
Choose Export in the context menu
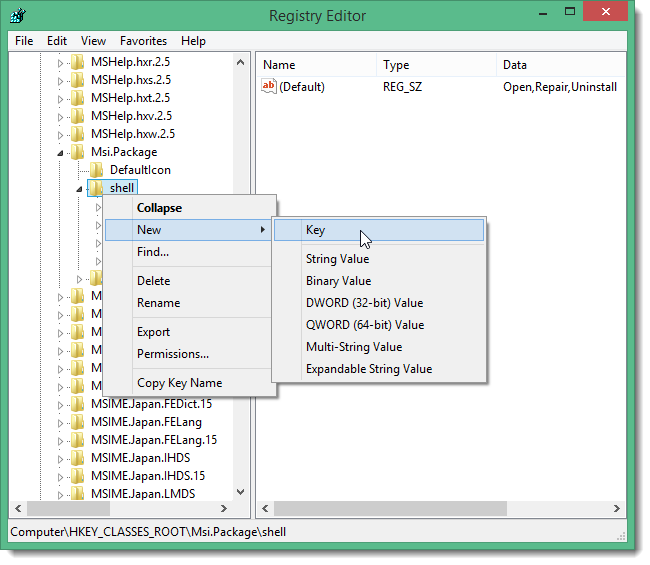[189, 332]
